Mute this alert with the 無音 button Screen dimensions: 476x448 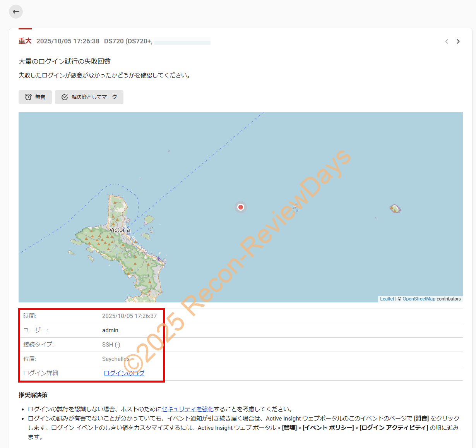(35, 97)
